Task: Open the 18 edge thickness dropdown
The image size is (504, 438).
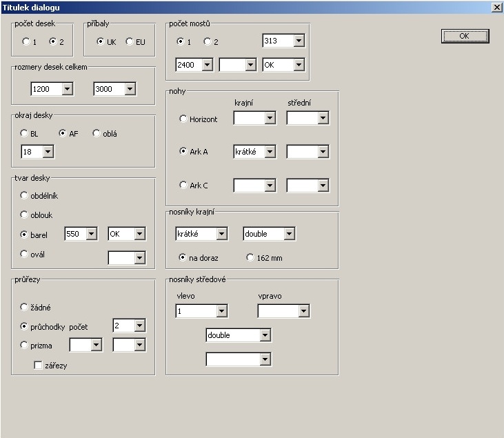Action: 47,151
